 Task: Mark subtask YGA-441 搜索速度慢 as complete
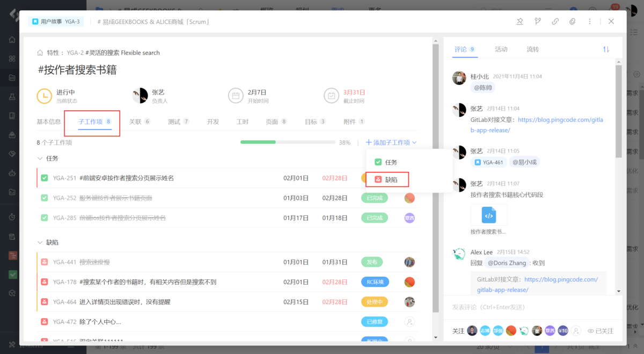click(44, 261)
